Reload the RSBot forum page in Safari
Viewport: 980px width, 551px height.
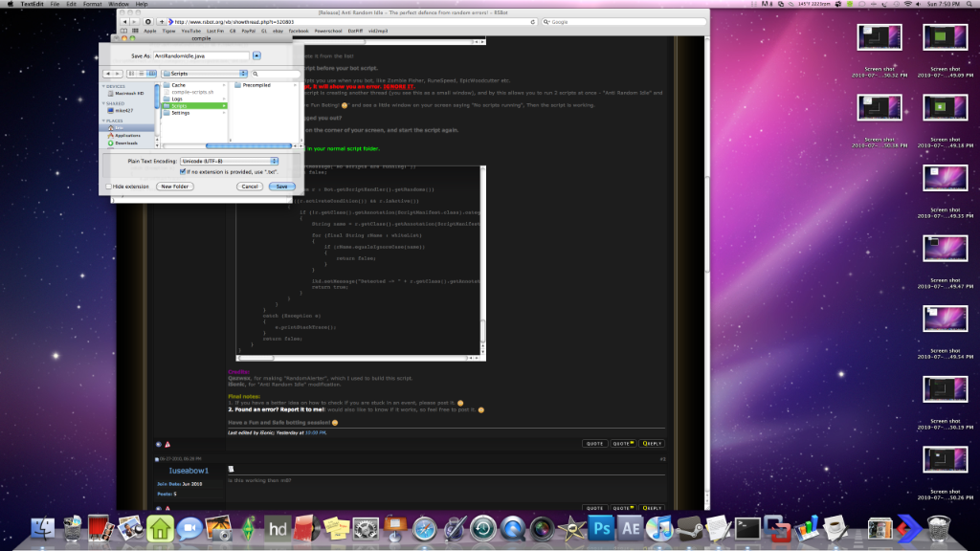(534, 21)
